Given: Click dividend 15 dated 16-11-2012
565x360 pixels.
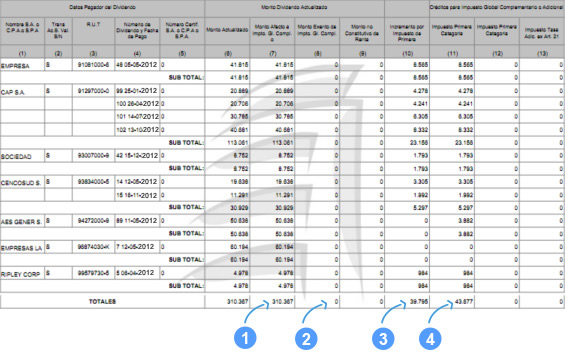Looking at the screenshot, I should pyautogui.click(x=137, y=195).
